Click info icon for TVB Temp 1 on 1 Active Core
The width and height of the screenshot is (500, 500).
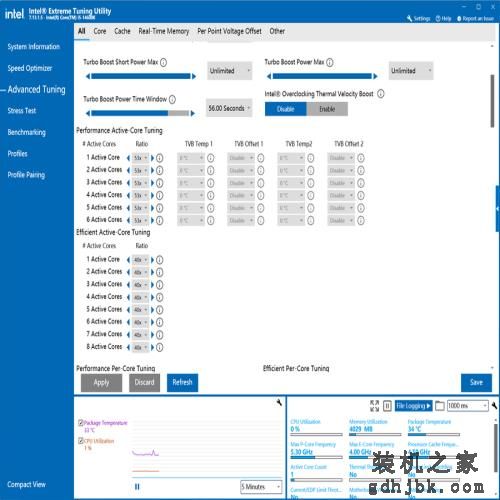[x=210, y=158]
